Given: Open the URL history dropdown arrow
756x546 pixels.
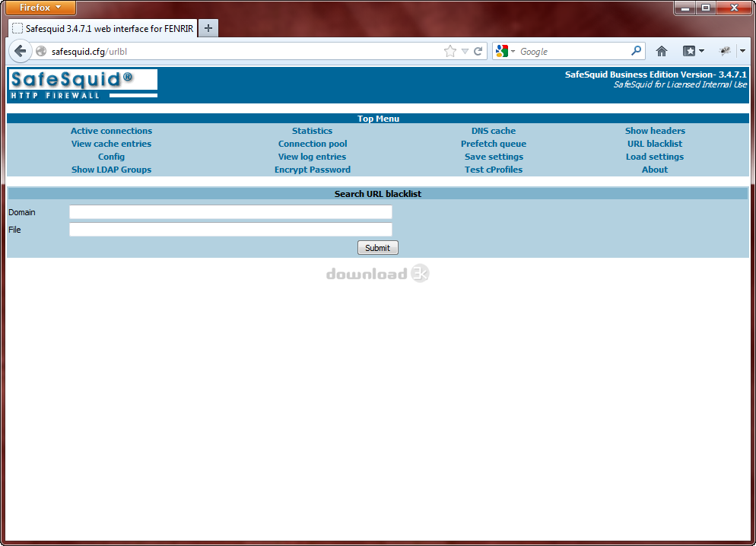Looking at the screenshot, I should point(465,51).
